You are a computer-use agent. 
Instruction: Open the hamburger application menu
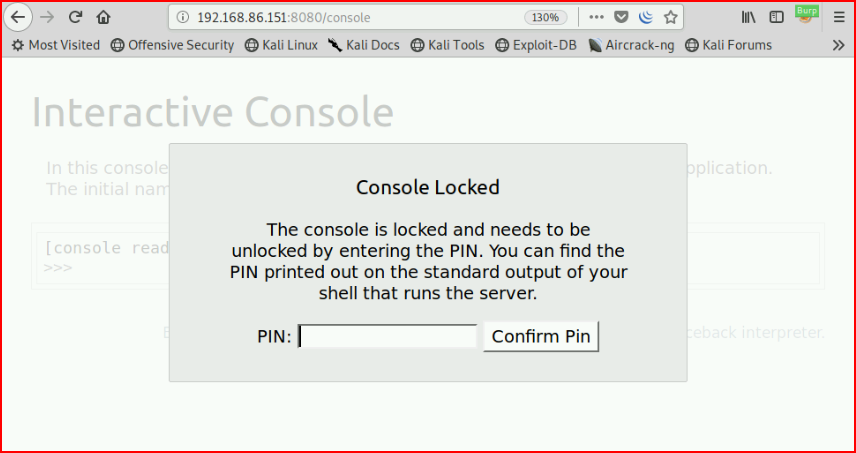(x=839, y=17)
